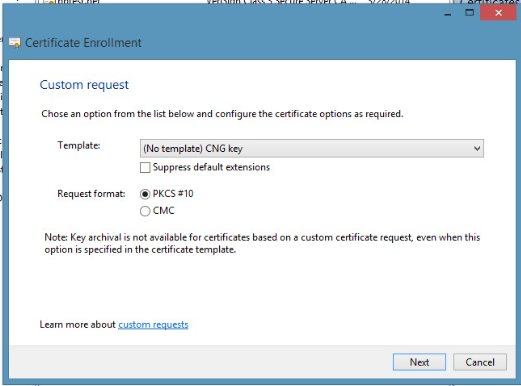Click the Certificate Enrollment title icon
This screenshot has width=521, height=386.
coord(15,43)
